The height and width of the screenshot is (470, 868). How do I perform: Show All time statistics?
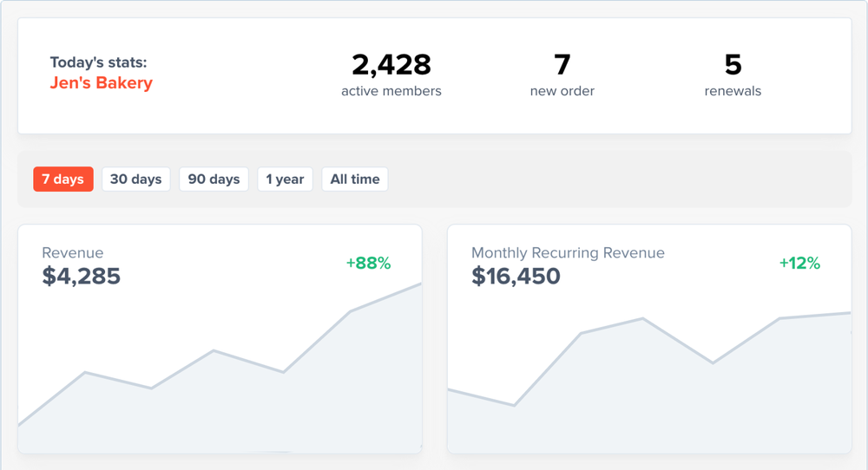355,180
